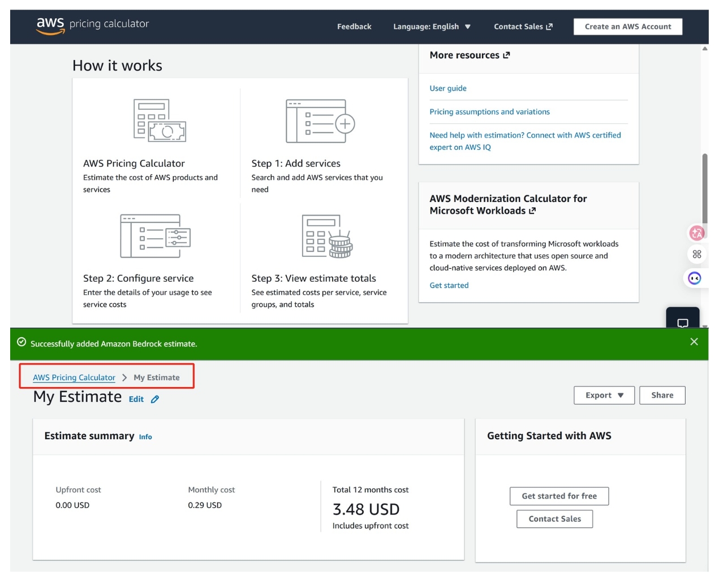Screen dimensions: 719x588
Task: Click Create an AWS Account button
Action: [x=628, y=27]
